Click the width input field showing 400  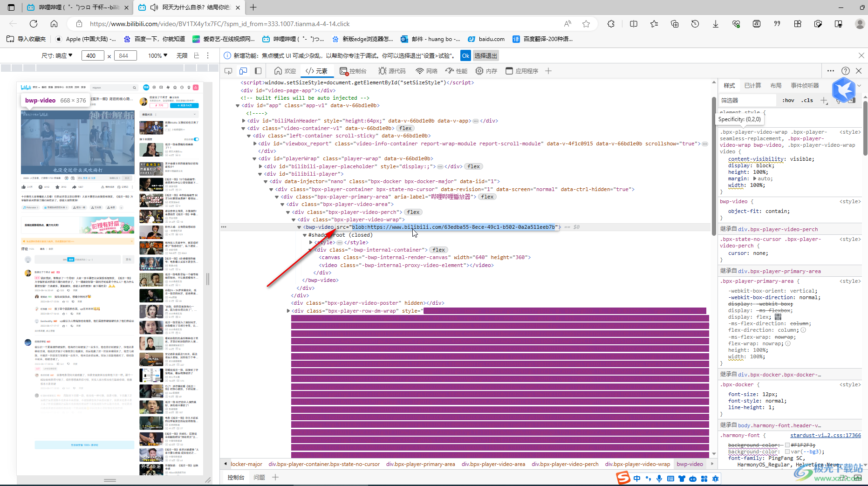tap(93, 55)
